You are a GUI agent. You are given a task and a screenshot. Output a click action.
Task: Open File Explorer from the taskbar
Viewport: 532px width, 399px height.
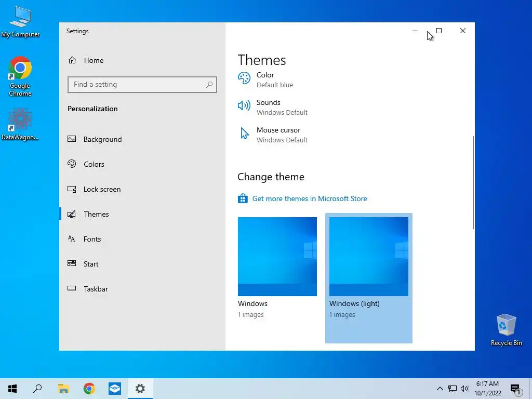[x=63, y=389]
